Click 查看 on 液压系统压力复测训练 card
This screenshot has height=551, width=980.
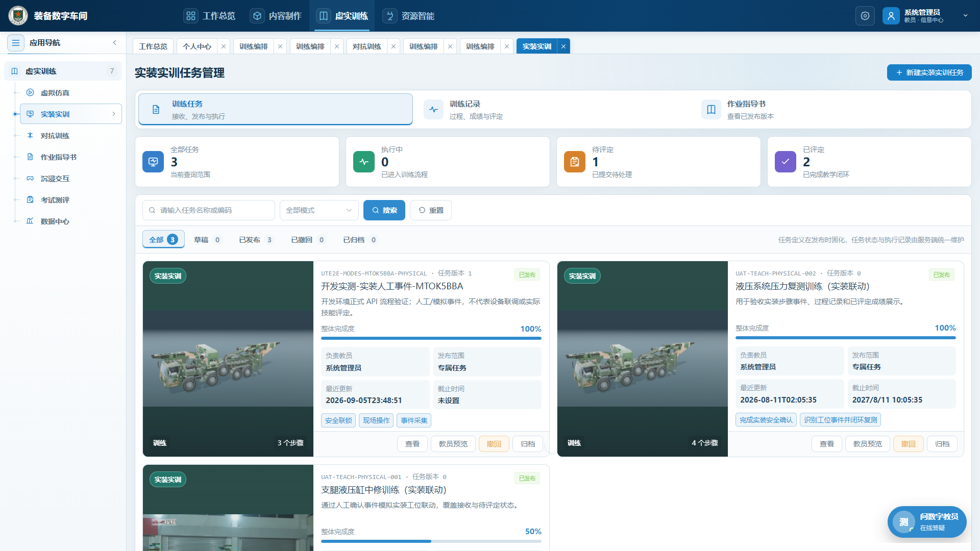tap(827, 444)
